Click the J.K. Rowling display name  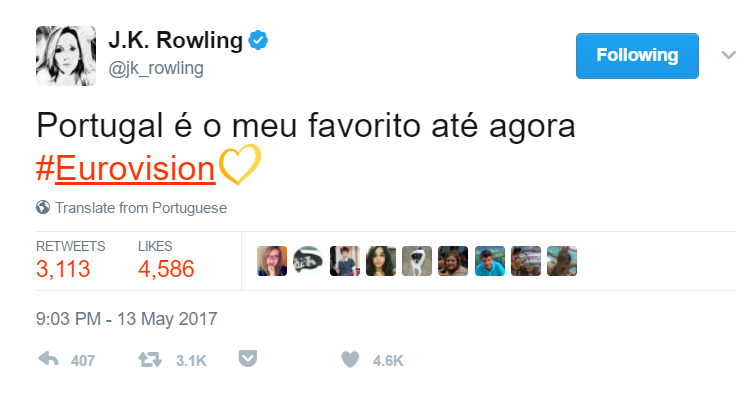coord(175,40)
